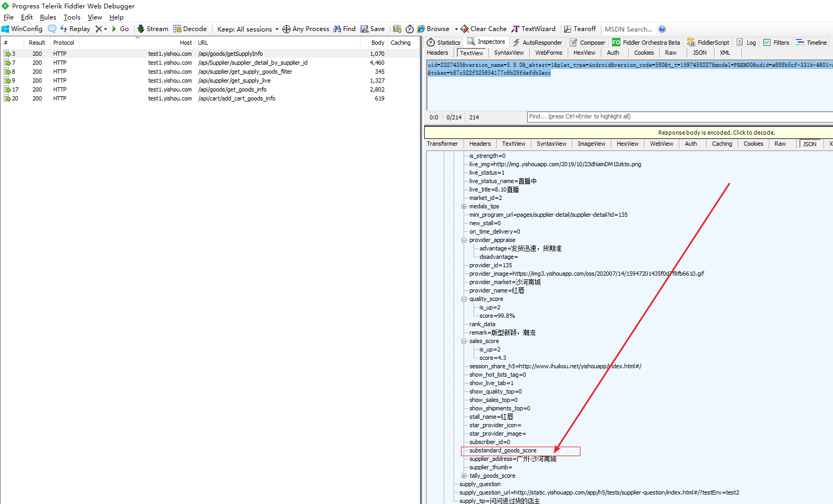Click the MSDN Search input box

[x=628, y=29]
